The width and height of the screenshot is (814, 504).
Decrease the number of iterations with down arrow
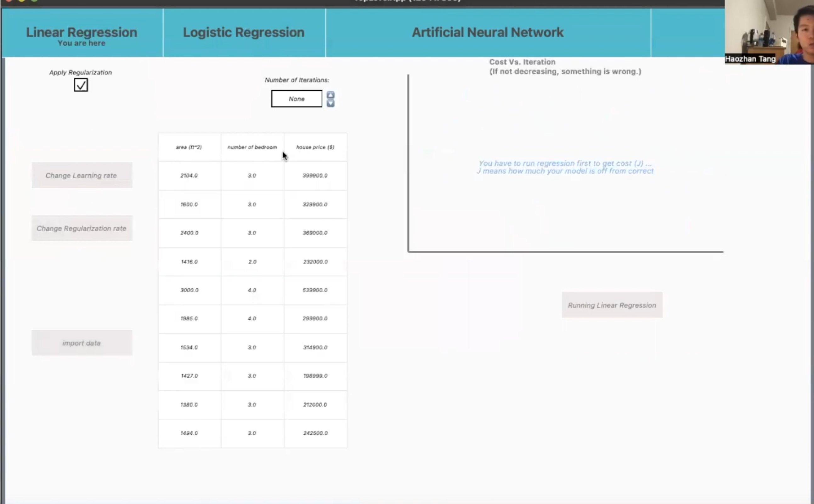[x=330, y=103]
